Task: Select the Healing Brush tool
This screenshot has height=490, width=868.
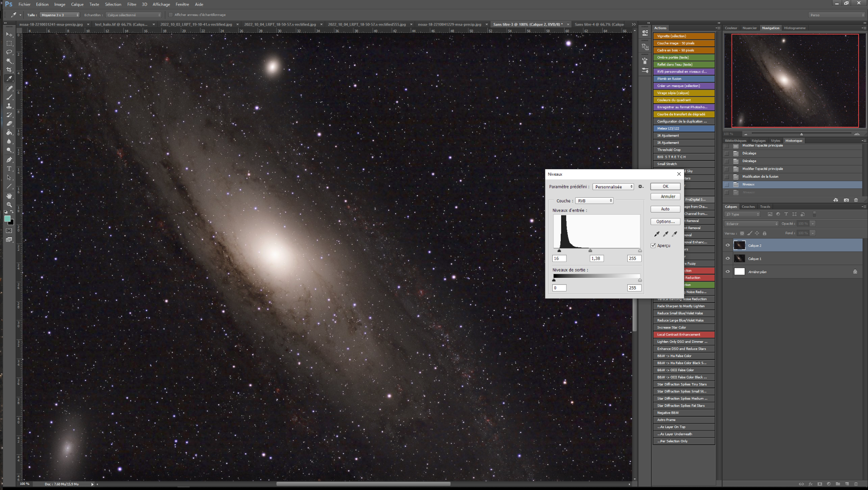Action: coord(9,88)
